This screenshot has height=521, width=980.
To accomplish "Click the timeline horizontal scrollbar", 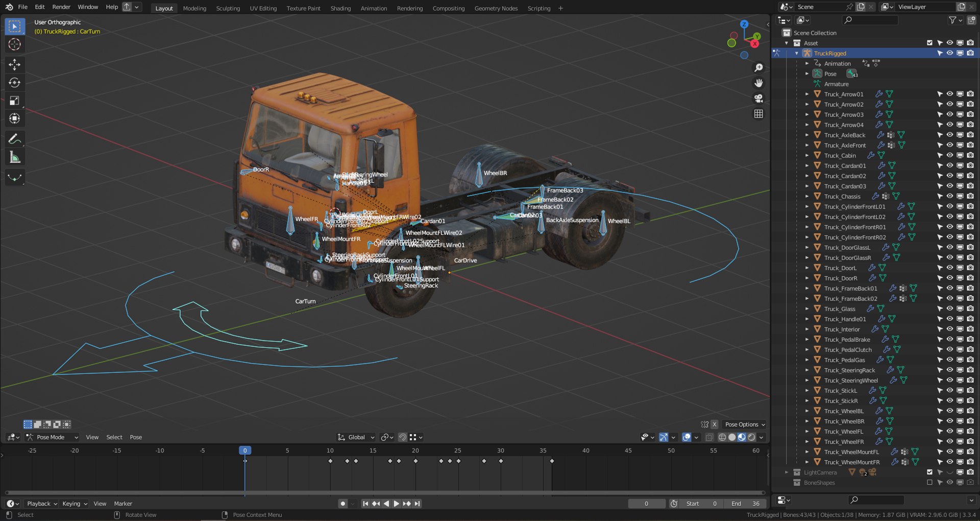I will (x=385, y=493).
